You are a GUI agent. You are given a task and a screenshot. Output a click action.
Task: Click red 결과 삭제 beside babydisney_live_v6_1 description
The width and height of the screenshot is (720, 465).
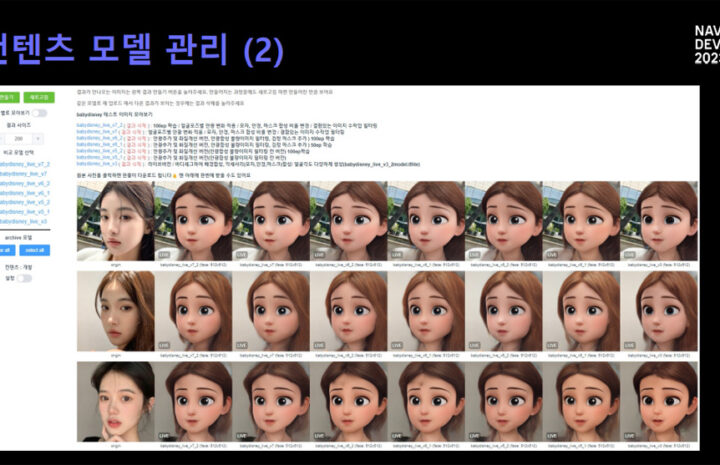click(x=135, y=145)
